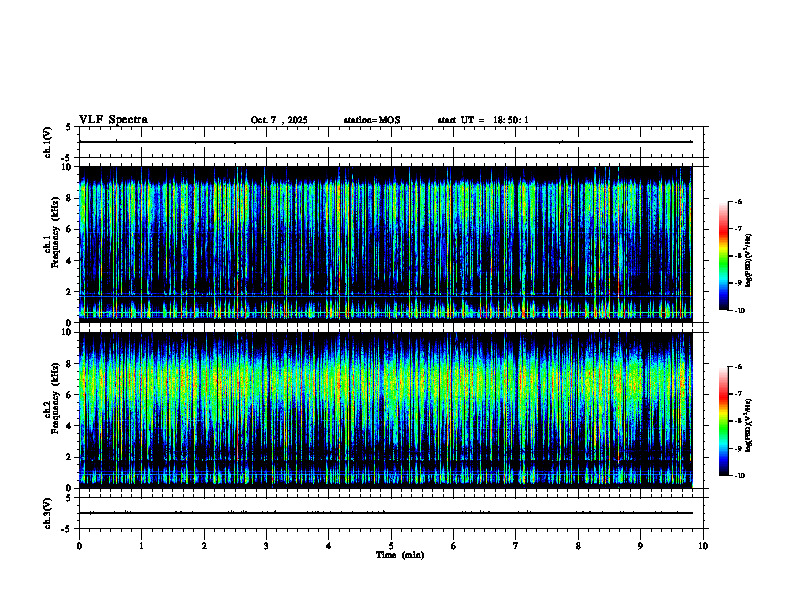Click the ch.1 spectrogram color scale bar
This screenshot has width=792, height=612.
[724, 256]
